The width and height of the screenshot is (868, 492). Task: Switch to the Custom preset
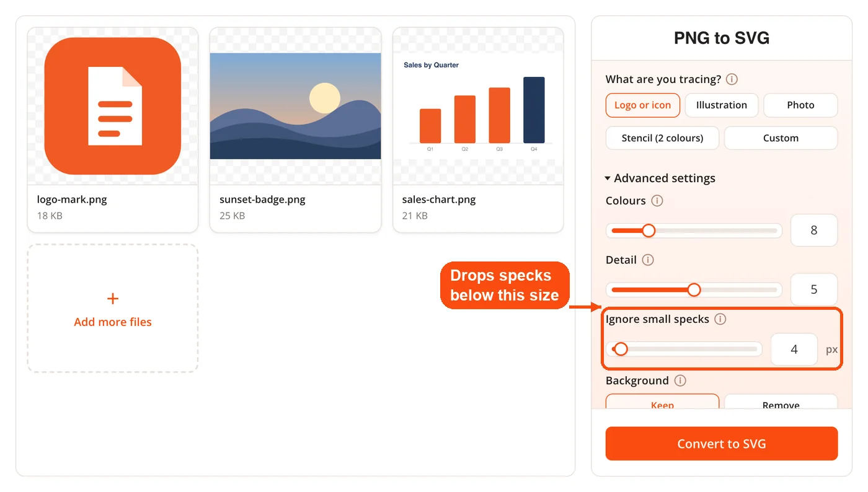(781, 138)
